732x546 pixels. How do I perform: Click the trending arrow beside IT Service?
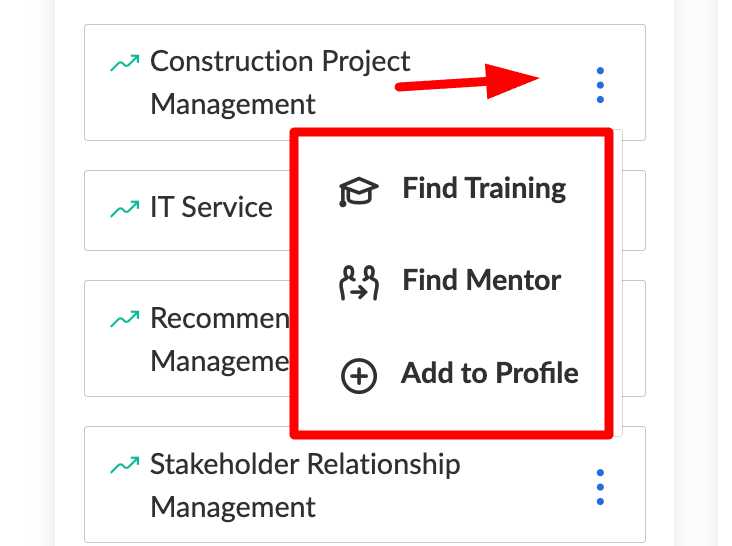(125, 209)
